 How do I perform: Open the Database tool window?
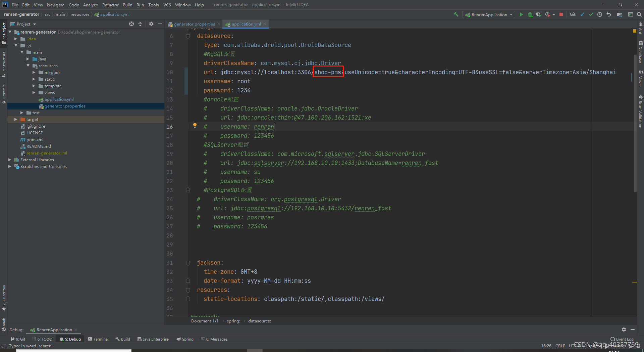[640, 52]
